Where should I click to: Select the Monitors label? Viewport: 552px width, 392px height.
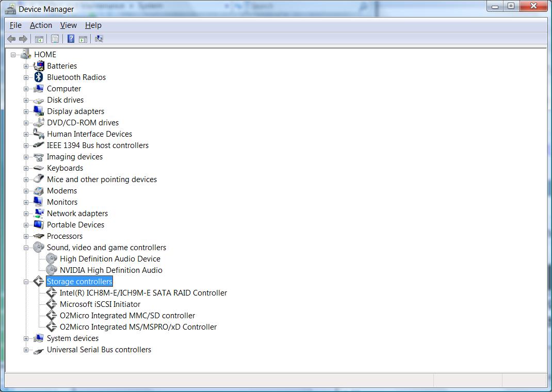click(x=62, y=202)
